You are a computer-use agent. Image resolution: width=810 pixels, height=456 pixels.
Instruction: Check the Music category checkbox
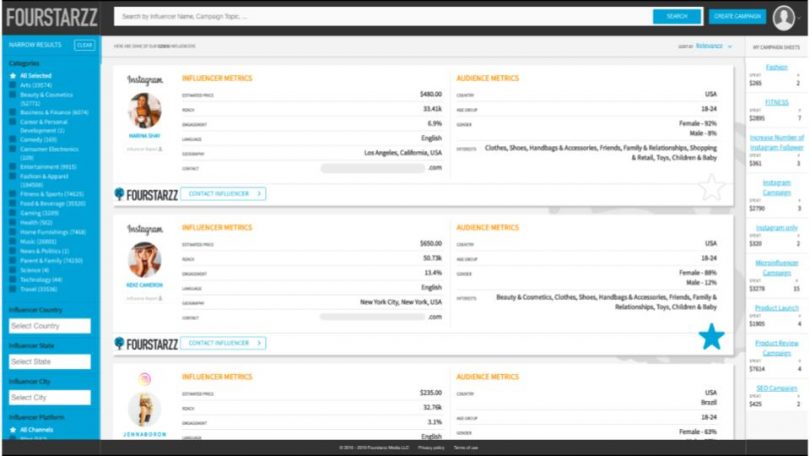(x=13, y=241)
